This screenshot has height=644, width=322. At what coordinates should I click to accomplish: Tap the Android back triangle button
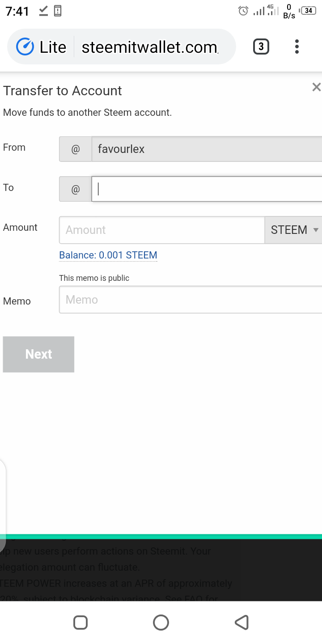coord(241,623)
